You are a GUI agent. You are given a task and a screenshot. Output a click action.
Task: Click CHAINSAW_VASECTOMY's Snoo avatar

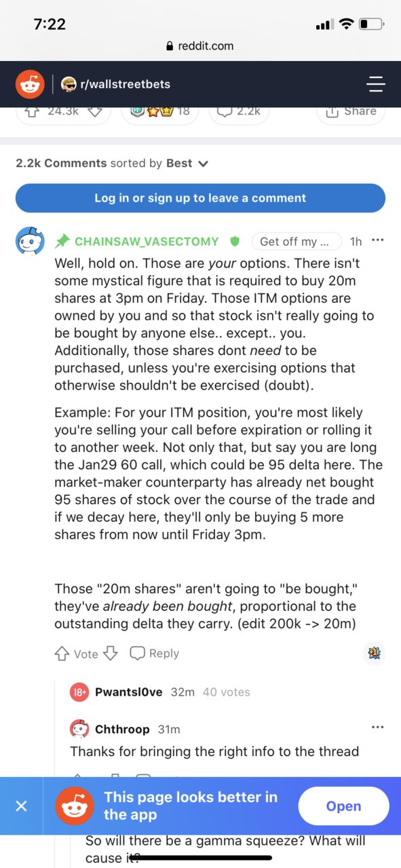[30, 241]
